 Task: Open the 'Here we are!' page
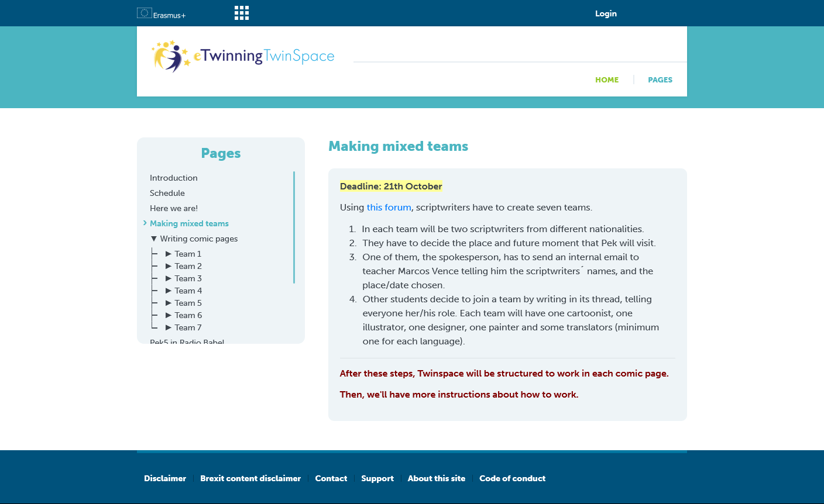tap(174, 208)
